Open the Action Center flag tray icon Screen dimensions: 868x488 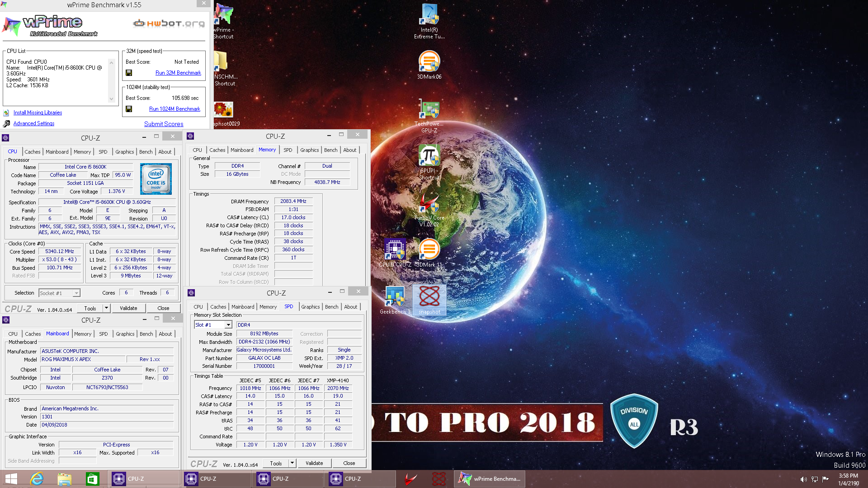coord(826,479)
